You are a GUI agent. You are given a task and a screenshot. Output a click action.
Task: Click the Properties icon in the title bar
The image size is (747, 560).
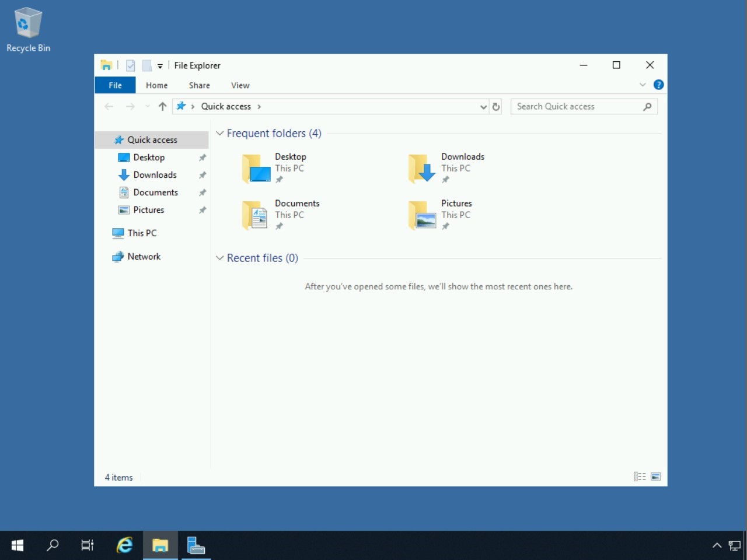pyautogui.click(x=131, y=65)
